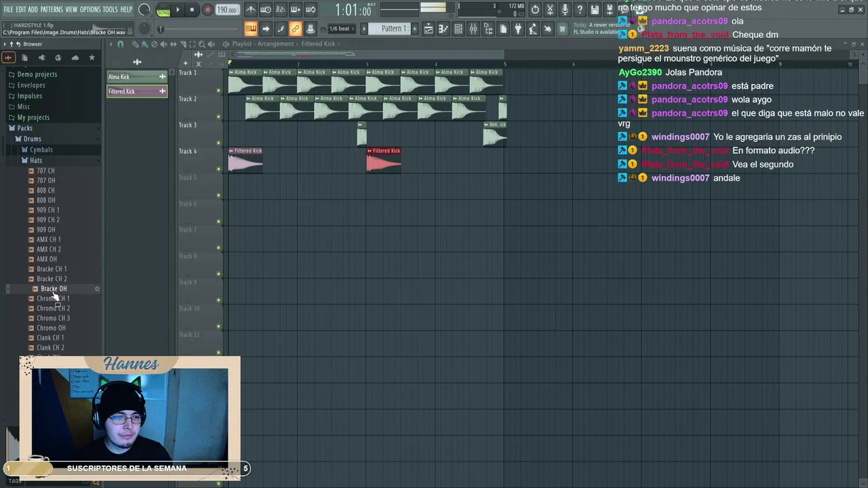Select the Alma Kick clip in picker
Screen dimensions: 868x488
pos(137,77)
